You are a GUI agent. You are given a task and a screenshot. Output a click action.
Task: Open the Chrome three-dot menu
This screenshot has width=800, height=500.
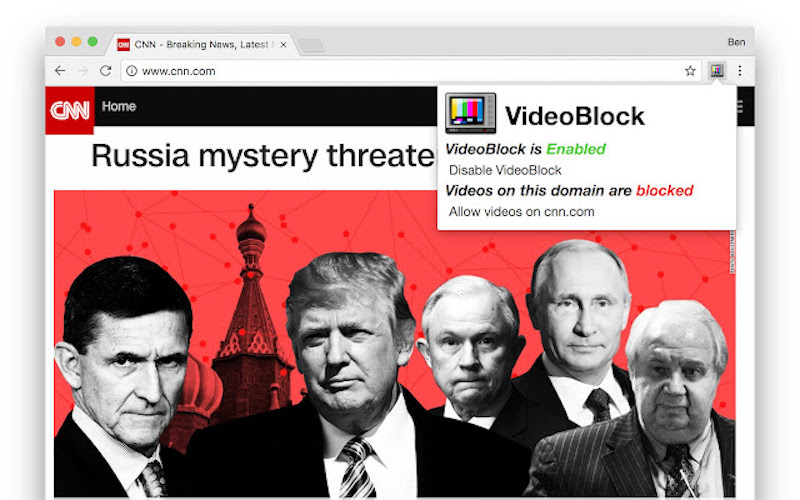pos(740,71)
